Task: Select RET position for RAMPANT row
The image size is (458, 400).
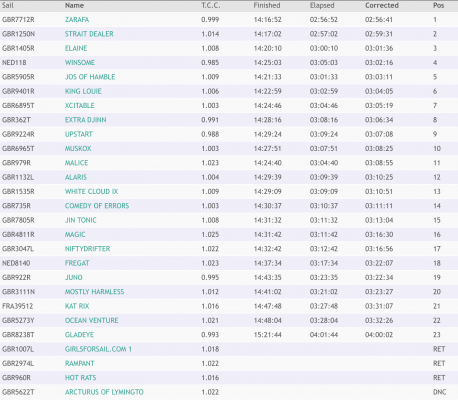Action: coord(439,364)
